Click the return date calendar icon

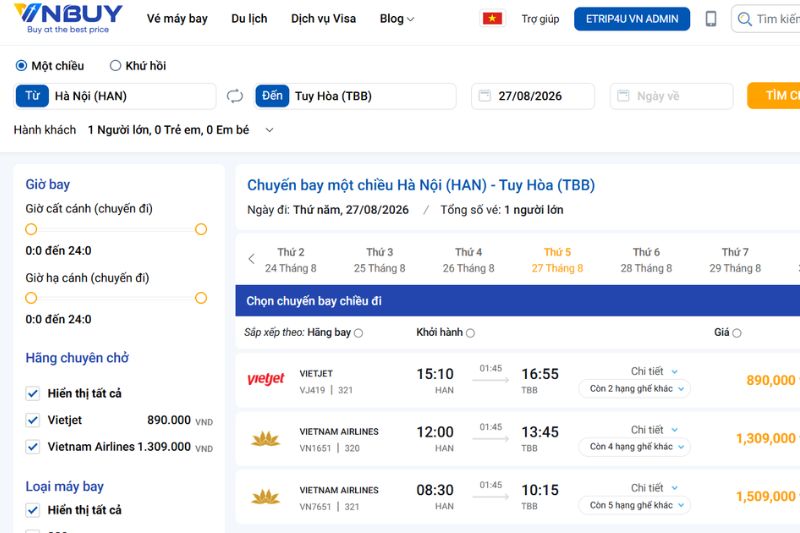click(623, 95)
